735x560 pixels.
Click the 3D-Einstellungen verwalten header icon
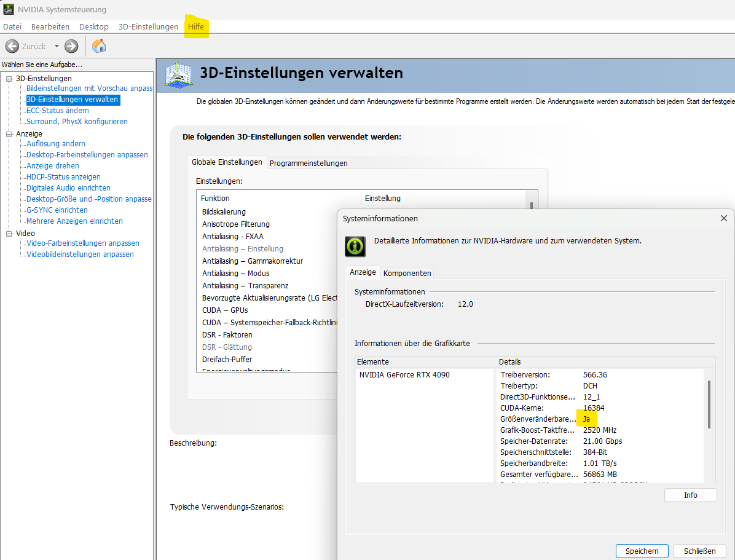pyautogui.click(x=178, y=74)
